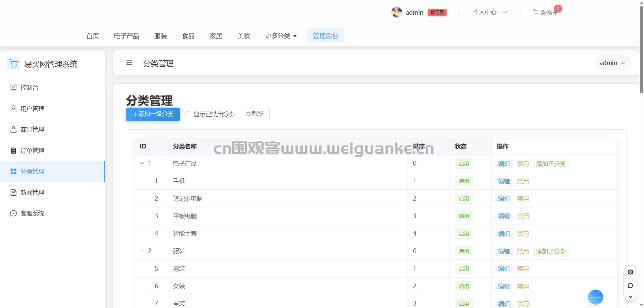Viewport: 644px width, 308px height.
Task: Click the 订单管理 clipboard icon
Action: (13, 150)
